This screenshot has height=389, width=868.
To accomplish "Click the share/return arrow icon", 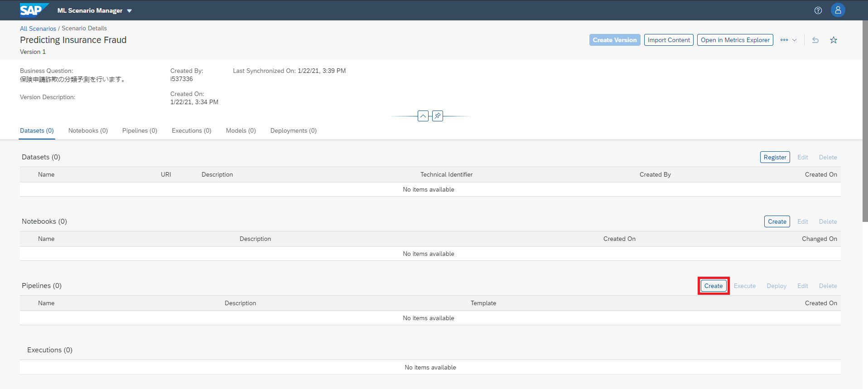I will [x=815, y=40].
